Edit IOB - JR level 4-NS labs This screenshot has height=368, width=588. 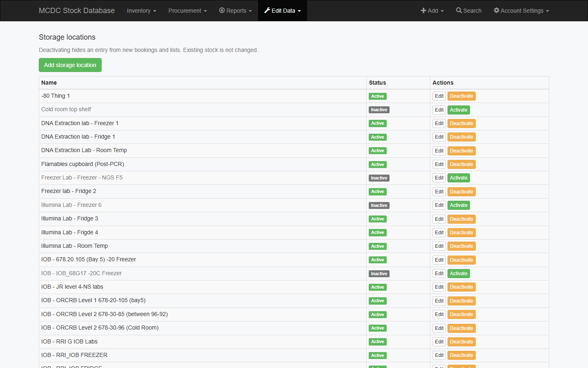coord(439,287)
